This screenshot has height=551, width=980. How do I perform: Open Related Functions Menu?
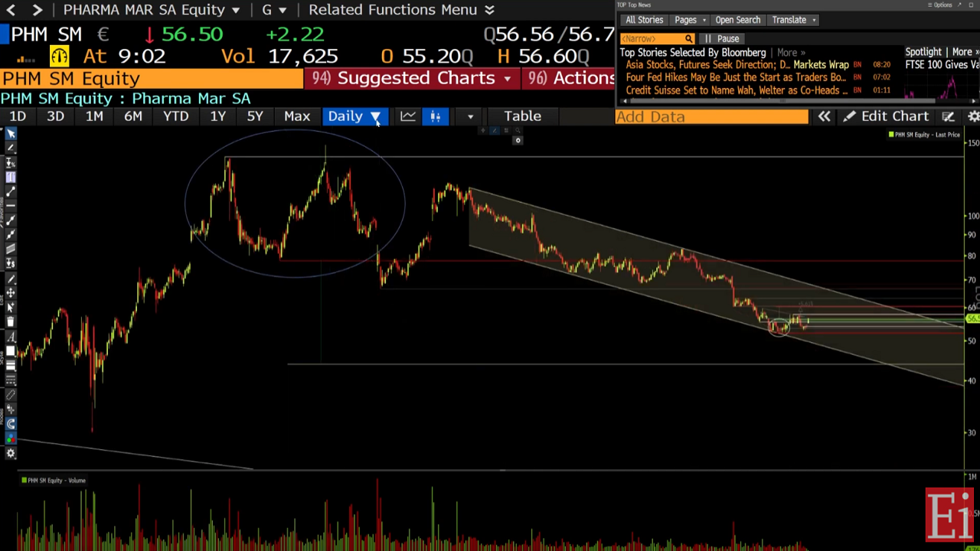(x=401, y=10)
